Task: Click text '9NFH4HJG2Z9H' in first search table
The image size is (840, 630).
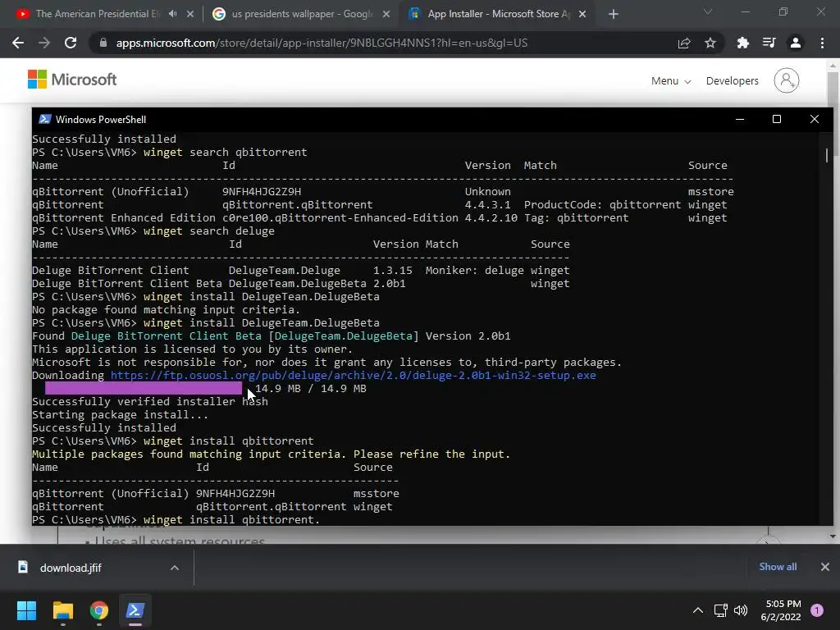Action: coord(262,192)
